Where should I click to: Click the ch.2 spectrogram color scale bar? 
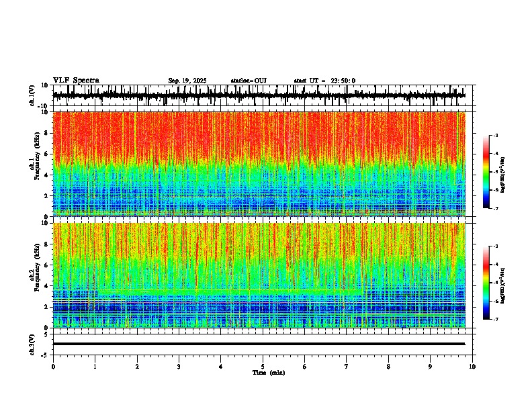[x=486, y=283]
